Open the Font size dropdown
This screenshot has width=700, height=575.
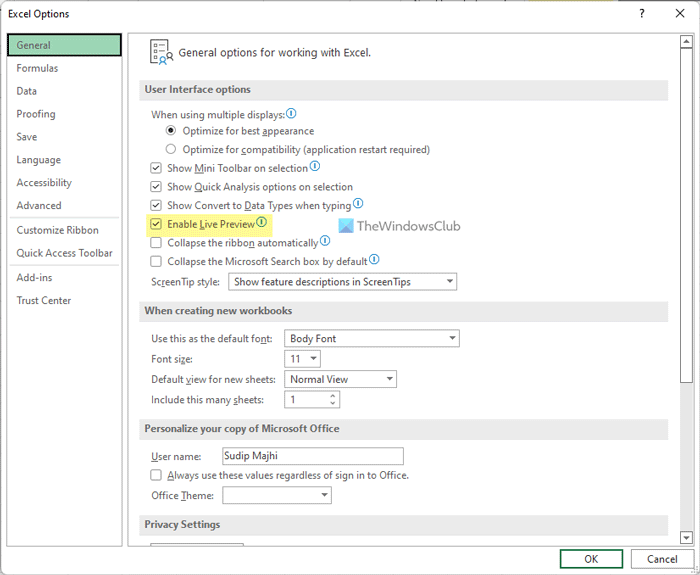pos(302,359)
